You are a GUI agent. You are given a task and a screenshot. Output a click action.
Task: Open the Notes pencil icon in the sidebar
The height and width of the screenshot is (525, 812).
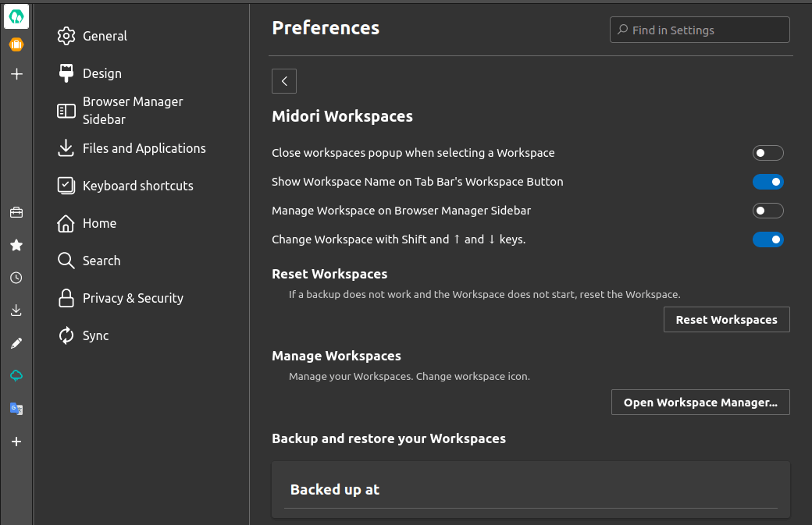(x=16, y=342)
